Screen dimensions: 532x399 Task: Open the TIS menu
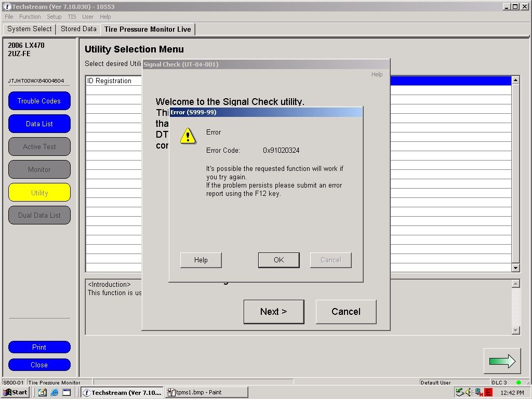[x=72, y=17]
